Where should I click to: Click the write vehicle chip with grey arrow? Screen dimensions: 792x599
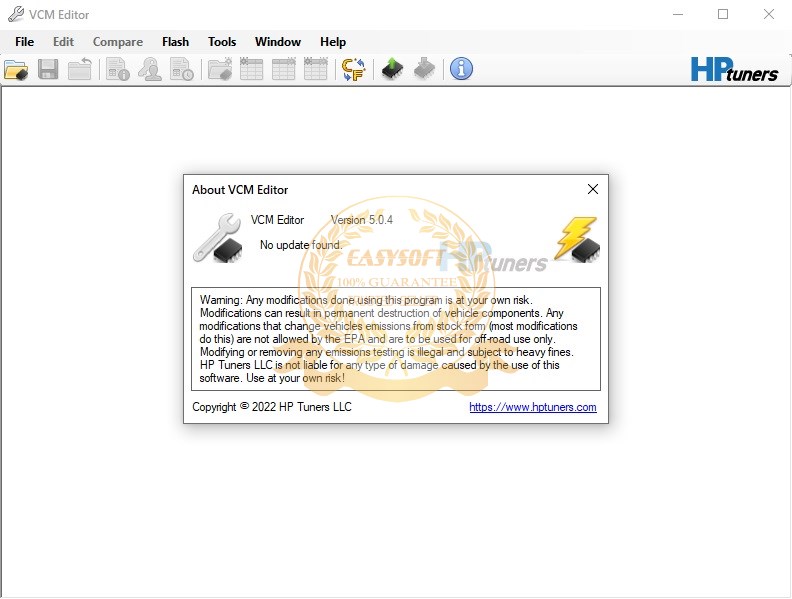coord(424,69)
